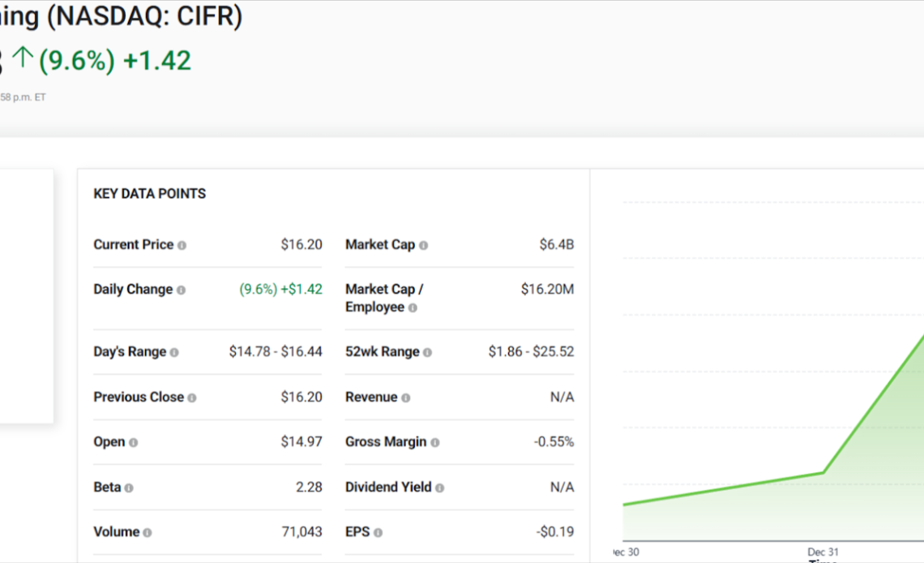Click 52wk Range value $1.86 - $25.52

coord(531,352)
